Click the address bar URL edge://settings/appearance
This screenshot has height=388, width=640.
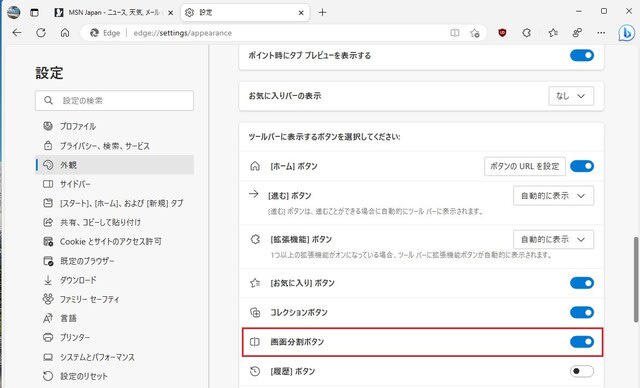(x=183, y=33)
